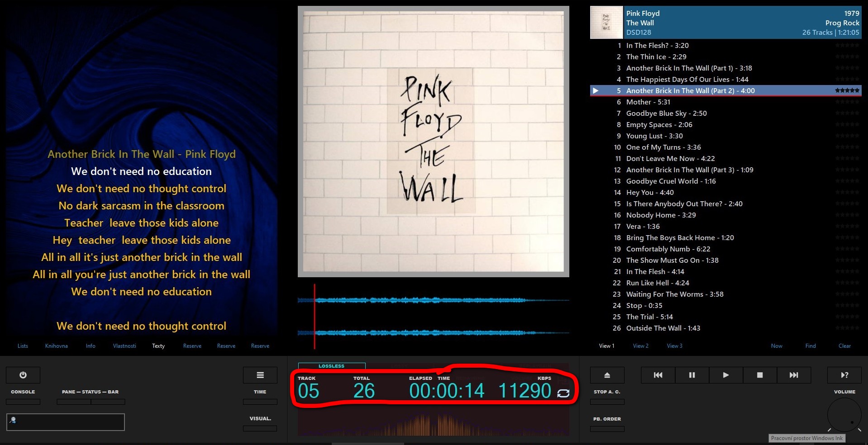Toggle the indicator bar under STOP A. C.
The width and height of the screenshot is (868, 445).
click(x=607, y=402)
